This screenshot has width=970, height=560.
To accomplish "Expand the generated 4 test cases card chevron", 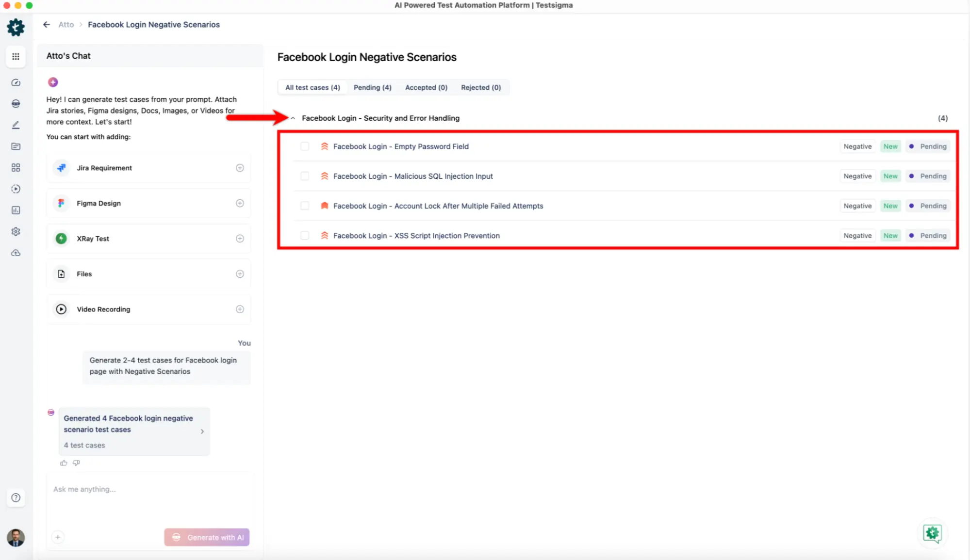I will (x=202, y=431).
